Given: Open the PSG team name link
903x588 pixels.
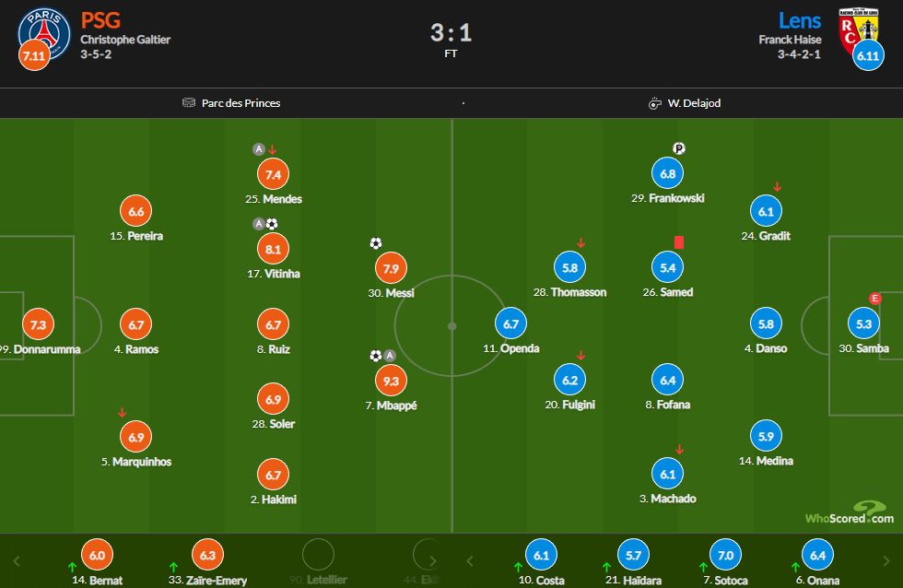Looking at the screenshot, I should (x=100, y=20).
